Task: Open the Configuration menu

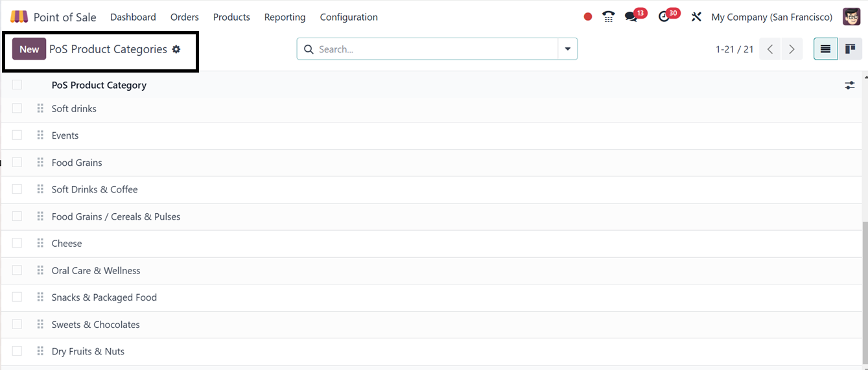Action: click(x=349, y=17)
